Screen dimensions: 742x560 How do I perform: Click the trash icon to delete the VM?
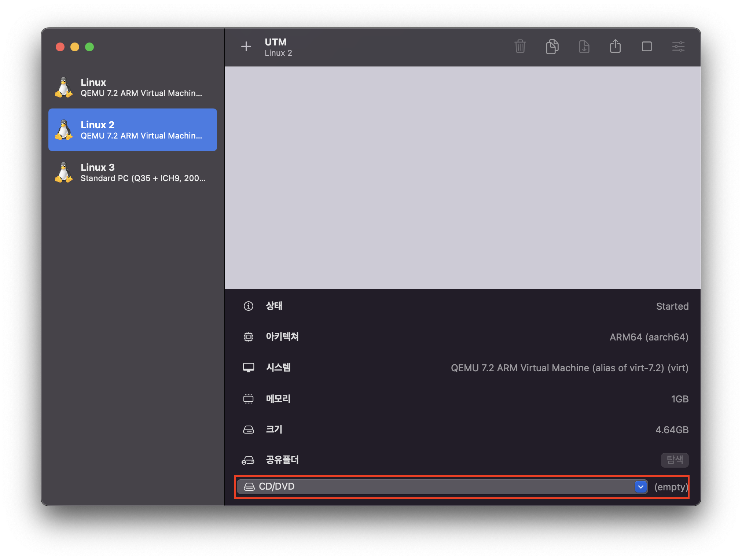(x=520, y=47)
